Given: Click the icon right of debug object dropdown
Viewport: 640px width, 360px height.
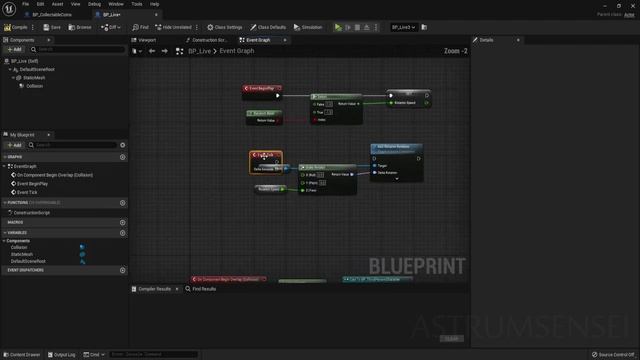Looking at the screenshot, I should [424, 27].
